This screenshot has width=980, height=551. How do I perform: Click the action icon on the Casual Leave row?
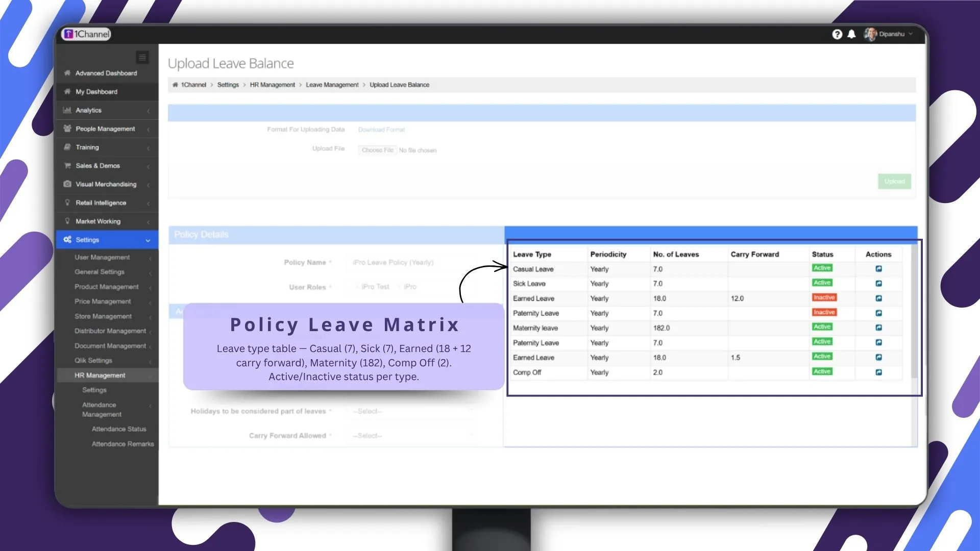click(x=878, y=269)
